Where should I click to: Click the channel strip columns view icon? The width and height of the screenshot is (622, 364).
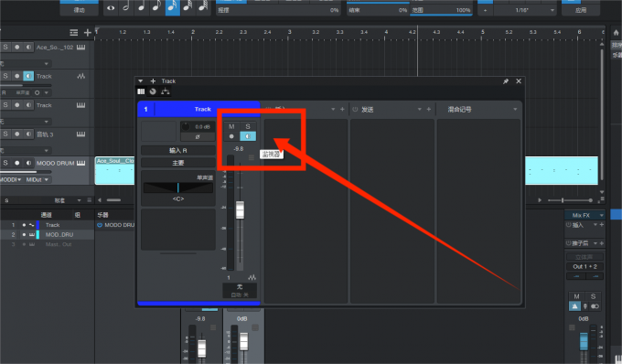[141, 91]
